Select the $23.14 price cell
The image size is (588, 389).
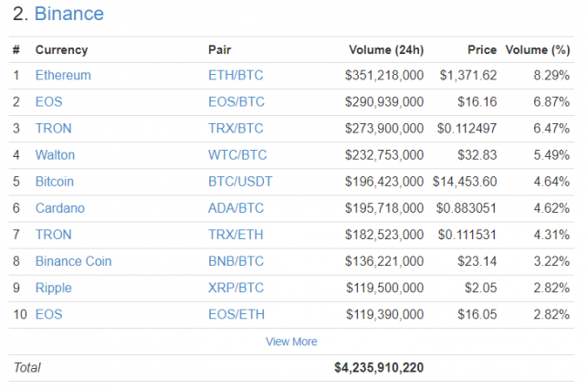coord(477,261)
